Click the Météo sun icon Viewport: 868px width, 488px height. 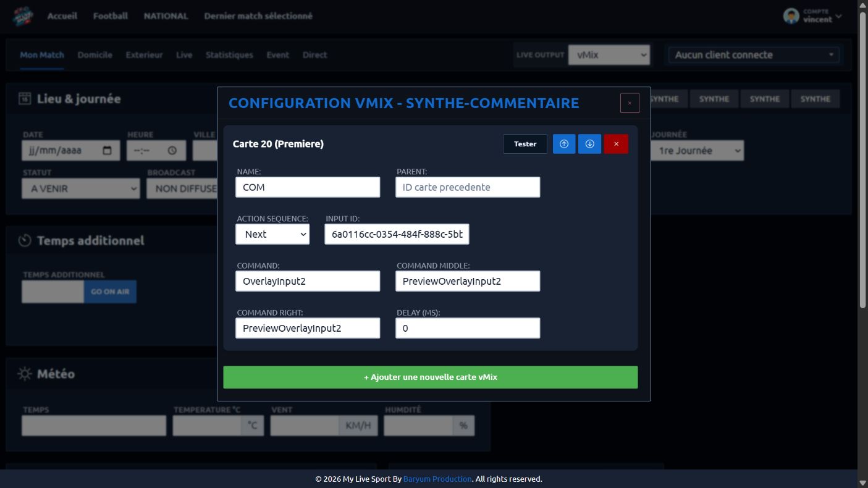(25, 374)
